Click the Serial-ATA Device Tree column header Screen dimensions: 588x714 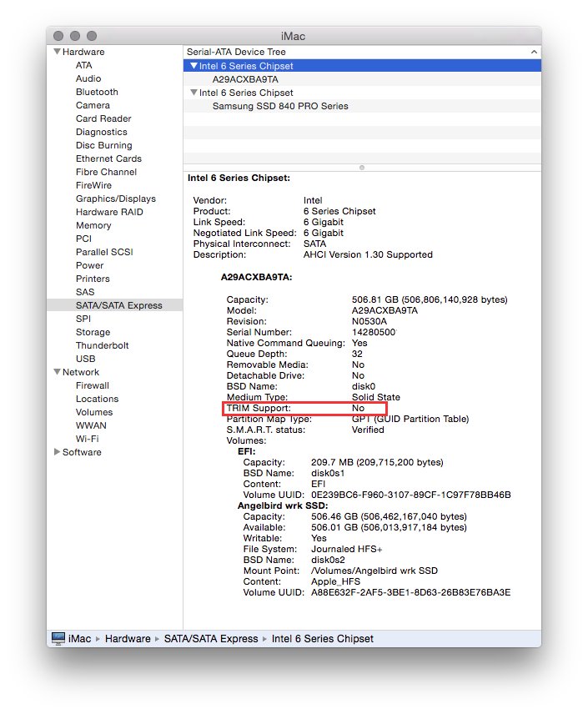coord(362,52)
